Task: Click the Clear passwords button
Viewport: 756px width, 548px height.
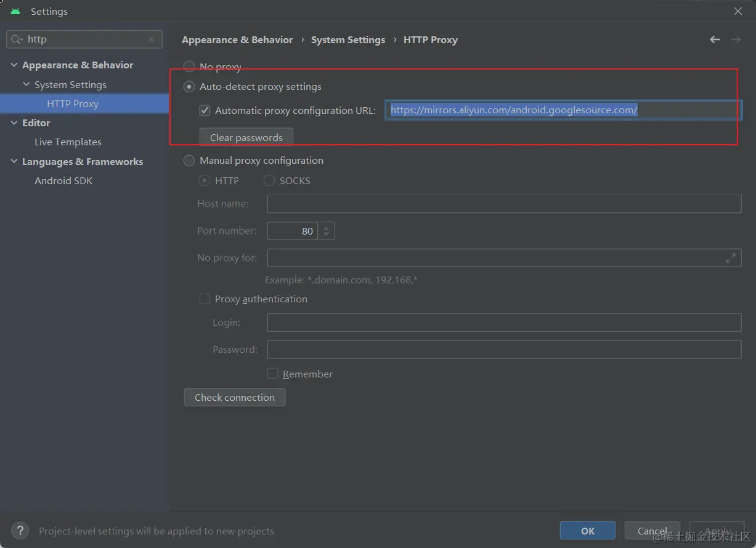Action: pos(246,137)
